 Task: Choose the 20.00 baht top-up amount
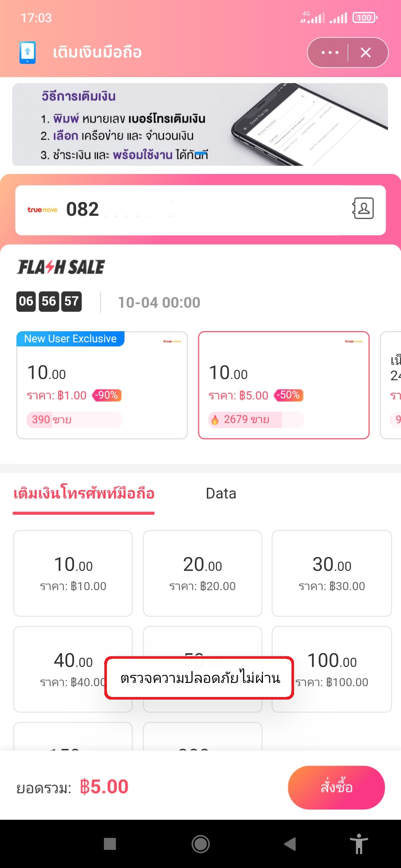[202, 573]
